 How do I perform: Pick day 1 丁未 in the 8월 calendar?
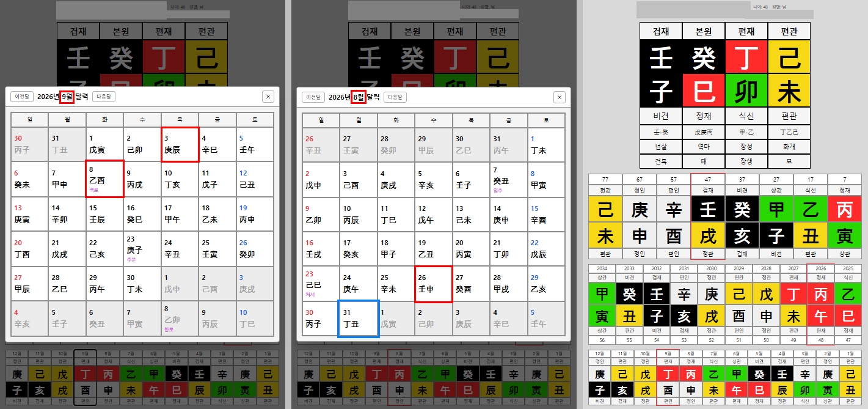[547, 144]
